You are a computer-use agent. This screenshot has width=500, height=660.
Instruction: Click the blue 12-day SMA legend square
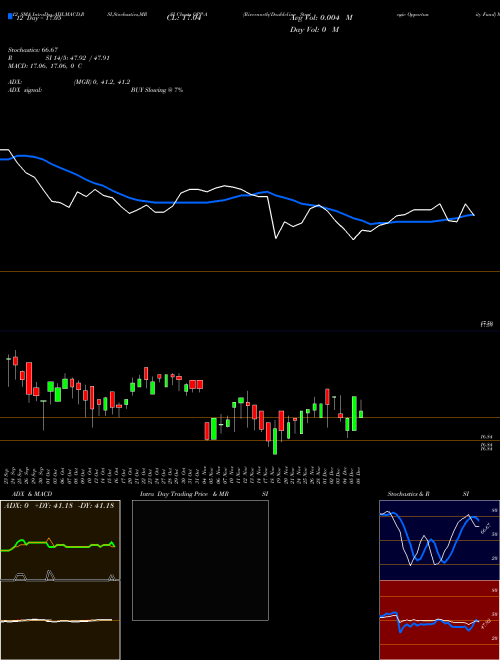tap(11, 16)
